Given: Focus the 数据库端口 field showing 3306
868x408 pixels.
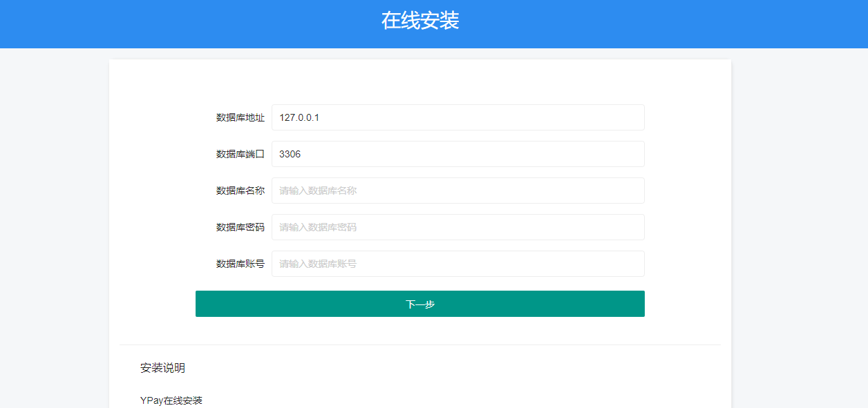Looking at the screenshot, I should tap(458, 154).
